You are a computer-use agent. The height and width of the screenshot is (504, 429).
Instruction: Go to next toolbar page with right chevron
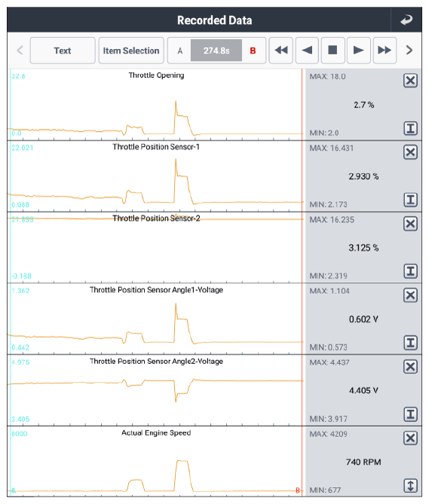coord(409,50)
